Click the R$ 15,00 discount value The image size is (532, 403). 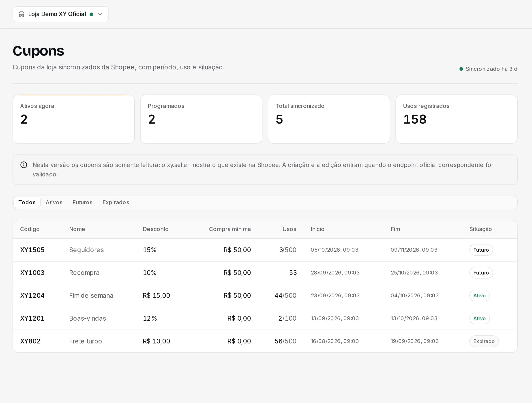[x=156, y=296]
